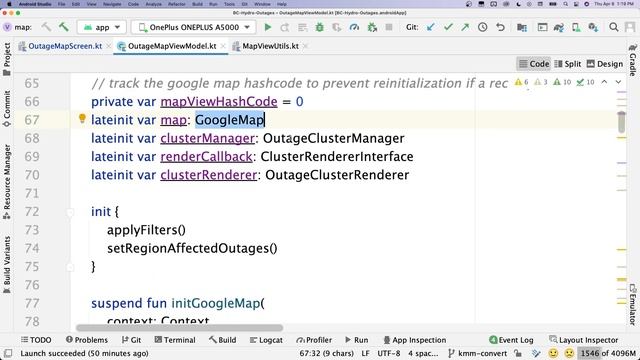Viewport: 640px width, 360px height.
Task: Switch editor to Design view mode
Action: 604,64
